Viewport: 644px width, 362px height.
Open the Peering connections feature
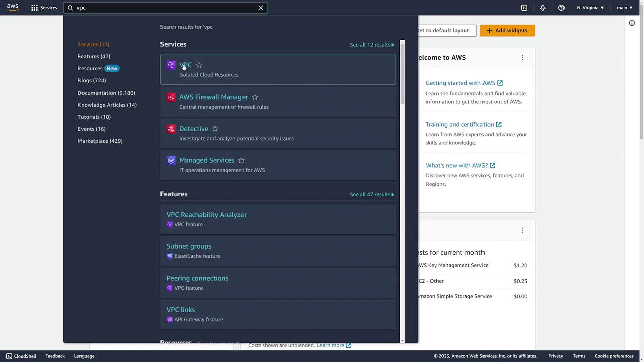[197, 278]
